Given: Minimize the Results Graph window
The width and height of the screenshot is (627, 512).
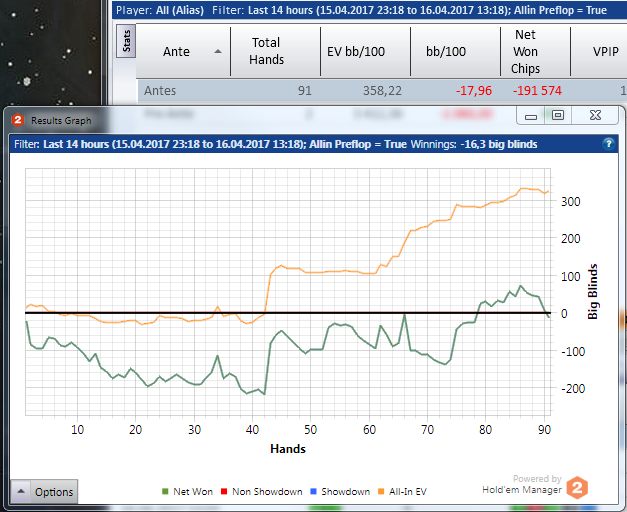Looking at the screenshot, I should [531, 116].
